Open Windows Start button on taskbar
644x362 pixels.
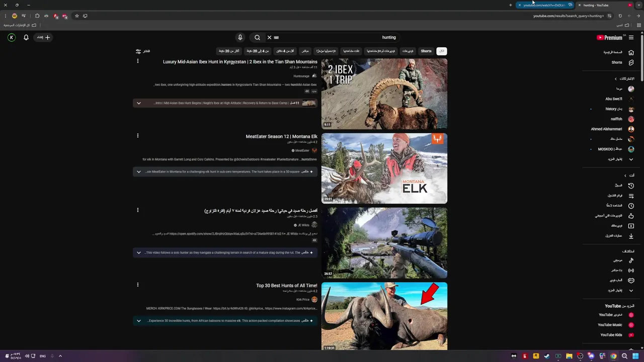[635, 356]
